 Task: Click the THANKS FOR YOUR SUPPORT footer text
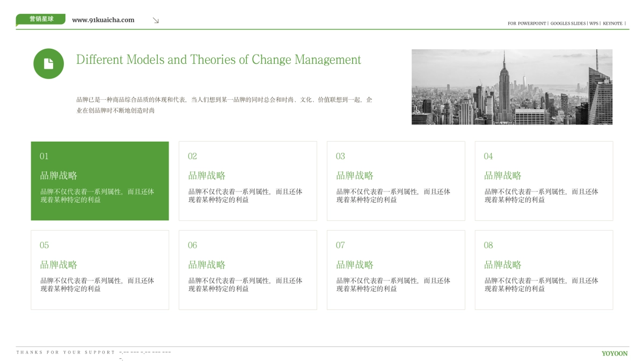tap(65, 352)
